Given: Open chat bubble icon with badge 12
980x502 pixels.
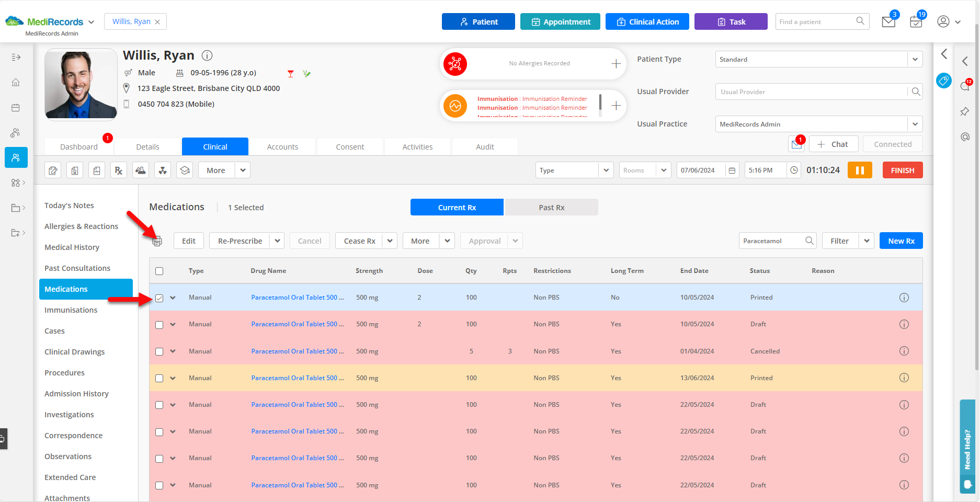Looking at the screenshot, I should tap(965, 86).
